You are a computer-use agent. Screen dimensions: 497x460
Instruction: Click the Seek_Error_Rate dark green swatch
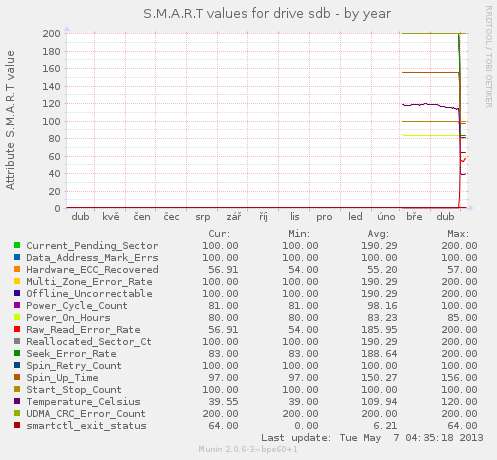(17, 353)
